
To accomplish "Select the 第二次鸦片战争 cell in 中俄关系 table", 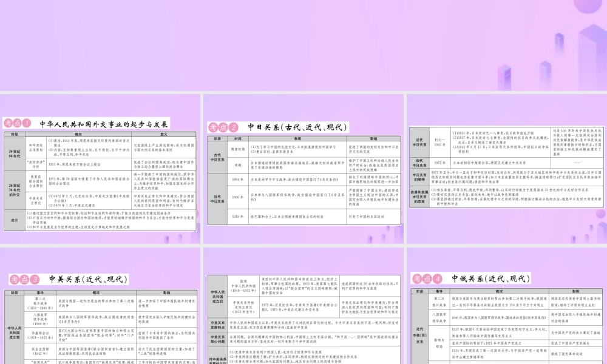I will (x=439, y=302).
